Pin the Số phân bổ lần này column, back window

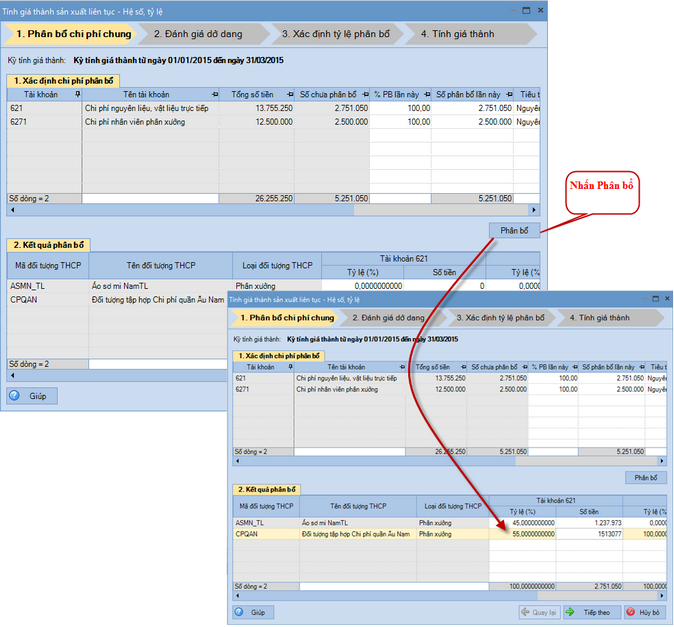[509, 94]
